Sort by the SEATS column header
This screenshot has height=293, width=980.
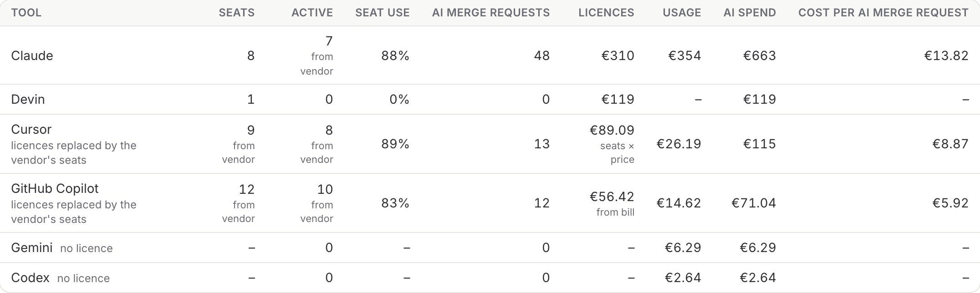236,13
